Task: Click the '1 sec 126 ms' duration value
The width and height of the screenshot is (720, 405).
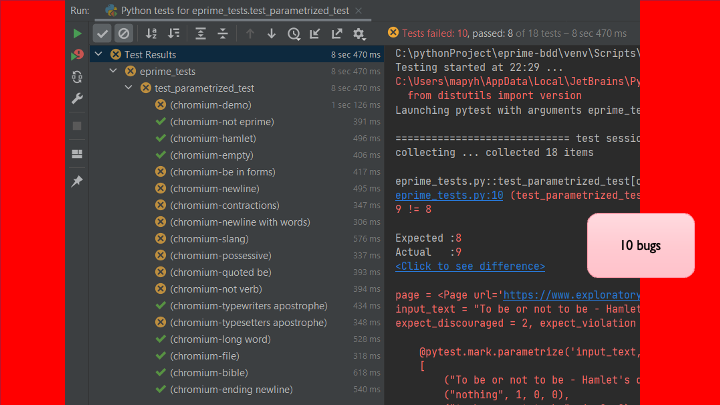Action: pyautogui.click(x=355, y=105)
